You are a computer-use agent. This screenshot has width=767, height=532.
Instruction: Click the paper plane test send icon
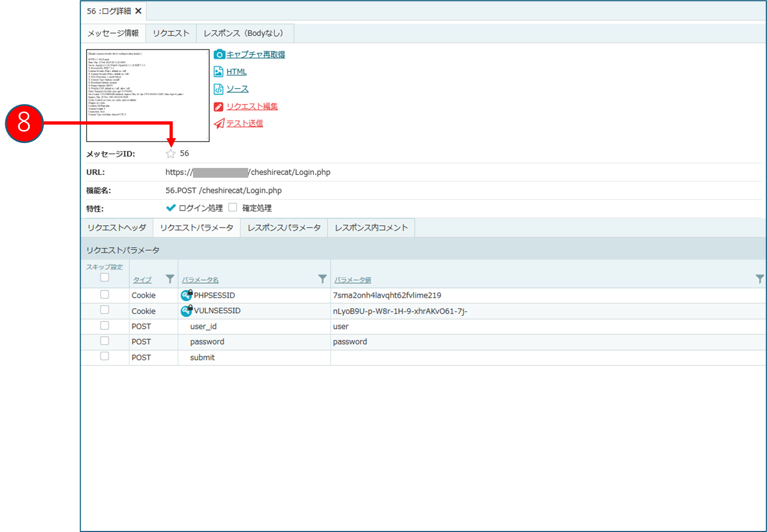click(x=219, y=124)
